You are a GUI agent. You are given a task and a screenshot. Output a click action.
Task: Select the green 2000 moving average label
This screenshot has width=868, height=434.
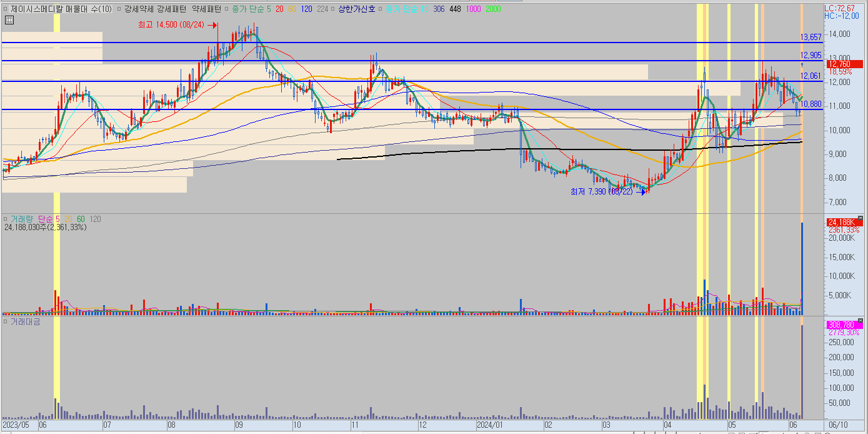coord(493,9)
